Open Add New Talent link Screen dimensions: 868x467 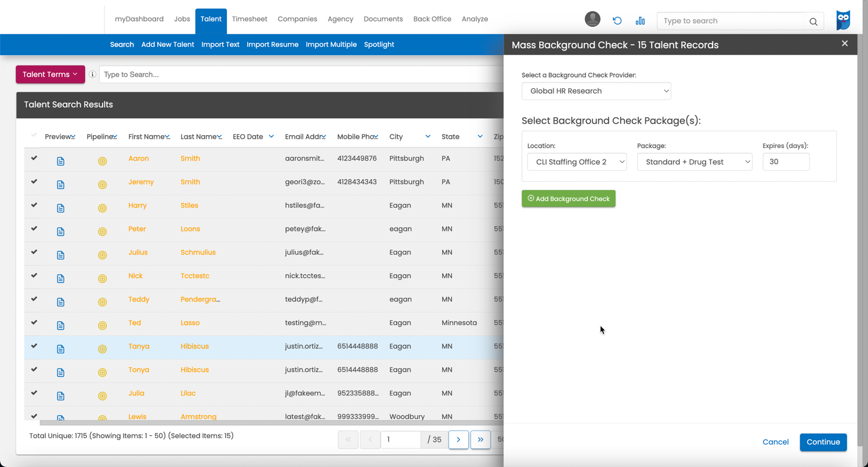[168, 45]
